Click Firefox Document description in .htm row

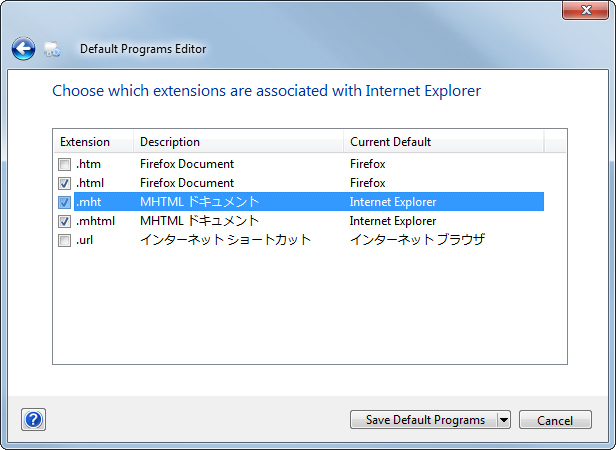click(x=187, y=164)
